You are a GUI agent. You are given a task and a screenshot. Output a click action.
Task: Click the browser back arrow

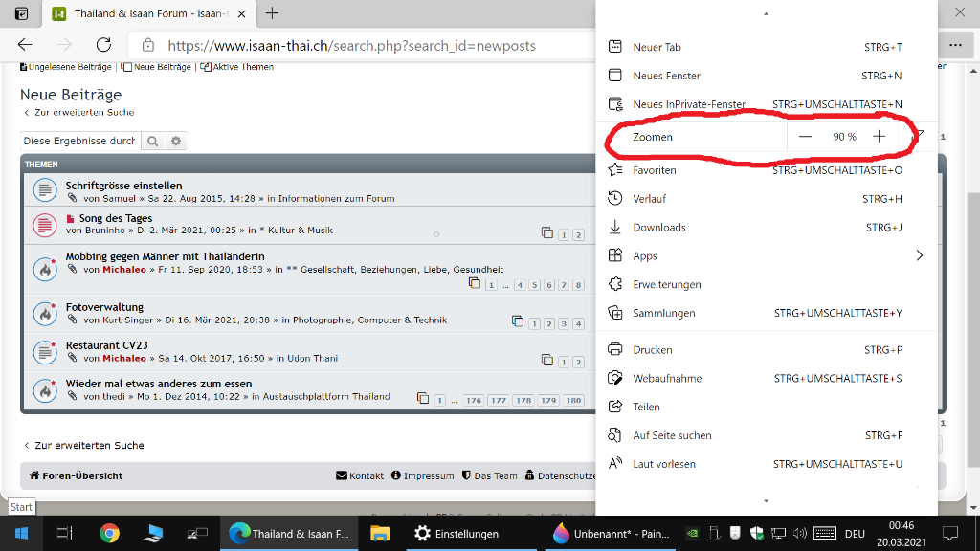coord(25,45)
